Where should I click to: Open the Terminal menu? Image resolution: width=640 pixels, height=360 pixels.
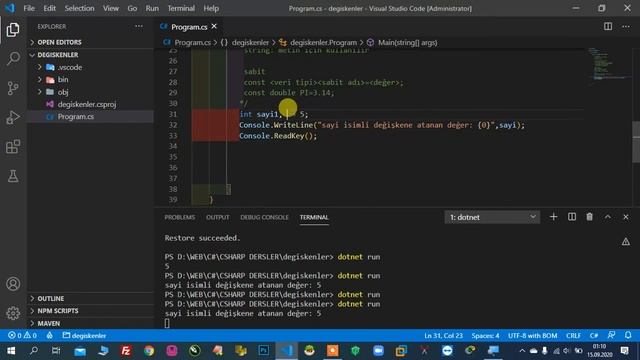181,8
